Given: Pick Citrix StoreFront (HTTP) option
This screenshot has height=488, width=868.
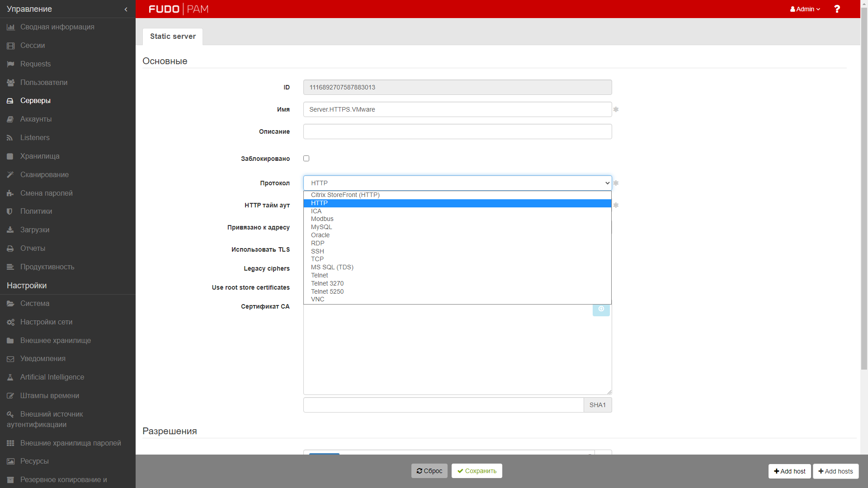Looking at the screenshot, I should point(345,195).
